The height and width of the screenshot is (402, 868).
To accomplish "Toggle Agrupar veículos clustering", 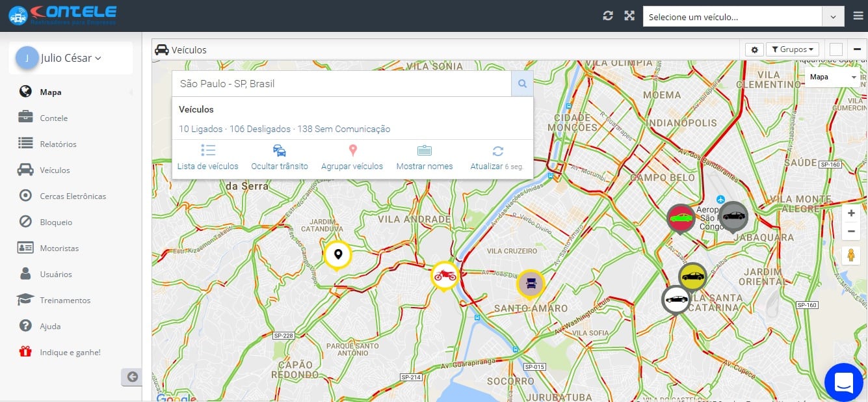I will point(352,157).
